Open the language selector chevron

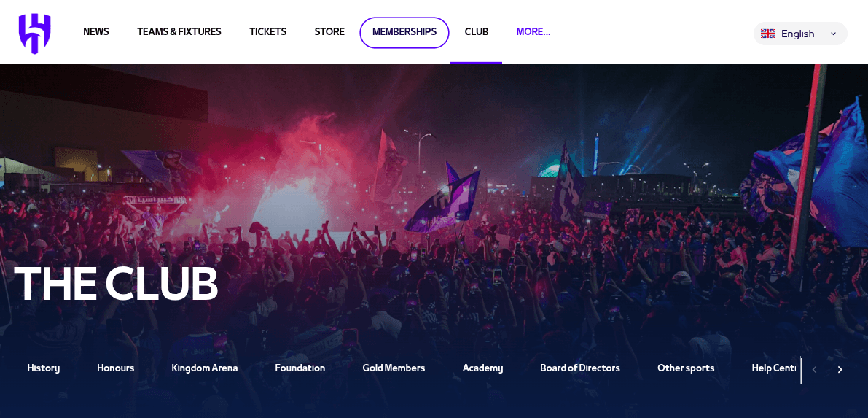coord(833,34)
